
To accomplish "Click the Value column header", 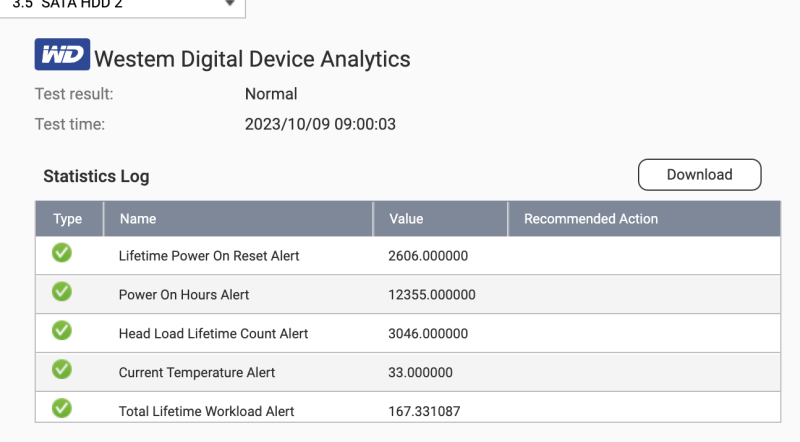I will click(x=440, y=218).
